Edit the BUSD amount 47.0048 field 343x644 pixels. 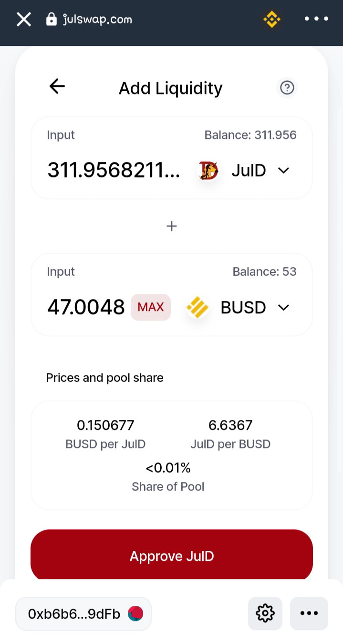[86, 307]
